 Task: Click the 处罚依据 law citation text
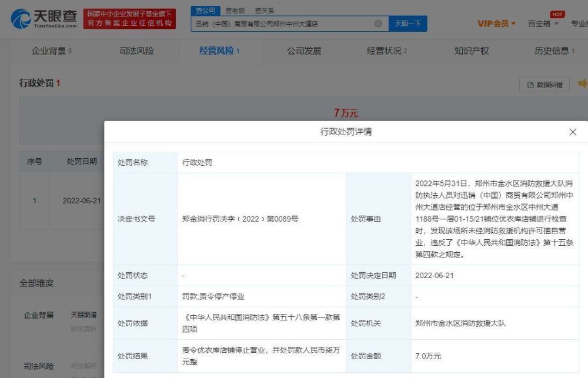tap(261, 323)
